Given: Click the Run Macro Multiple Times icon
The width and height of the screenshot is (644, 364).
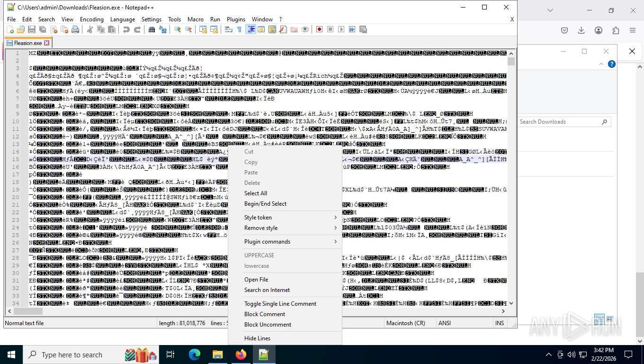Looking at the screenshot, I should point(352,29).
